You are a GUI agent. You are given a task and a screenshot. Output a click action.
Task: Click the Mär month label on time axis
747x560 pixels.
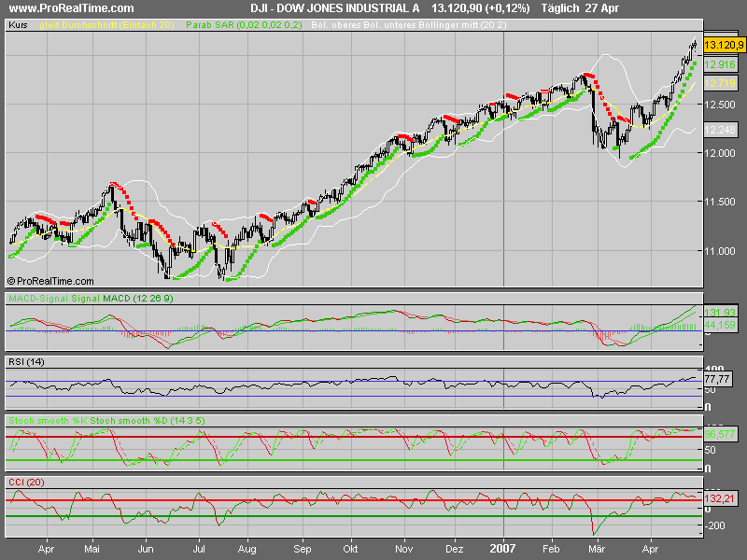pyautogui.click(x=597, y=549)
